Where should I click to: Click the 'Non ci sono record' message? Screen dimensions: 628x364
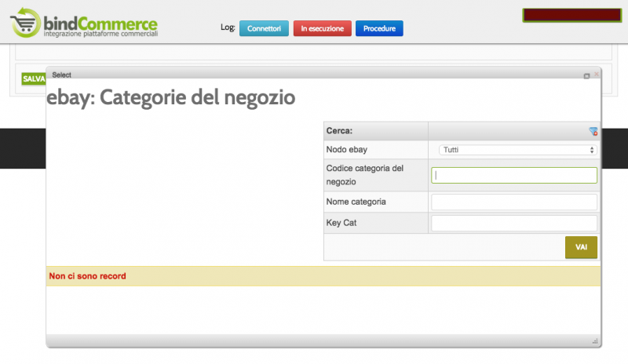pyautogui.click(x=88, y=276)
